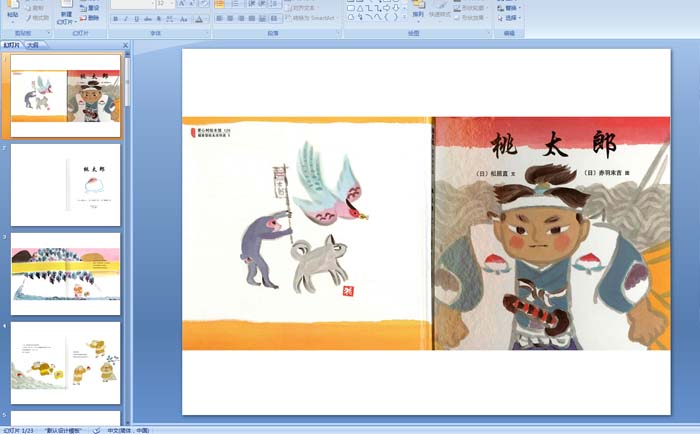Image resolution: width=700 pixels, height=434 pixels.
Task: Expand the Shape Outline (形状轮廓) dropdown
Action: click(488, 8)
